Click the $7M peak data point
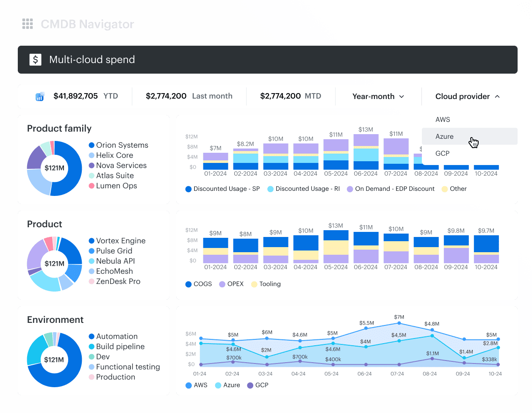 tap(399, 323)
